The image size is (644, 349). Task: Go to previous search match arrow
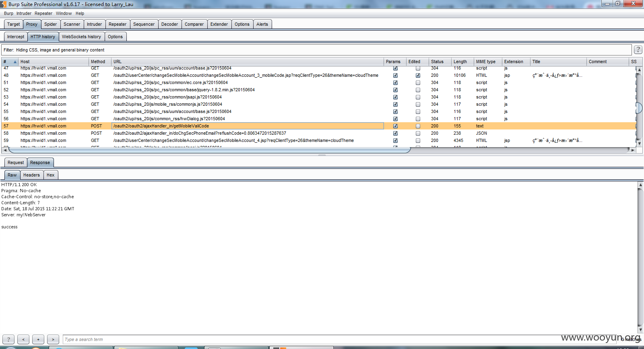(23, 339)
